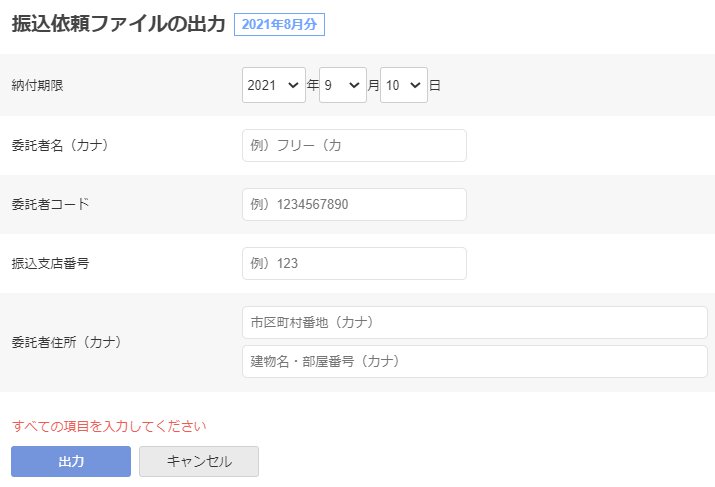Click the blue 出力 button
The height and width of the screenshot is (487, 715).
[x=71, y=461]
